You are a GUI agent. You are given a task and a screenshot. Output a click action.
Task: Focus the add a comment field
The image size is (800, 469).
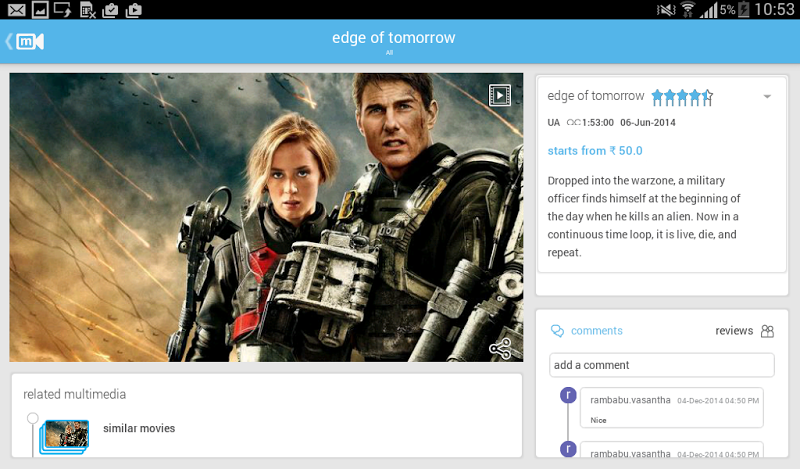coord(662,365)
